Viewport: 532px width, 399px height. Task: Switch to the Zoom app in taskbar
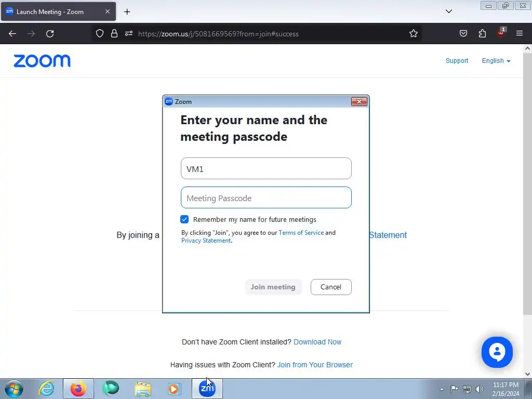point(207,389)
